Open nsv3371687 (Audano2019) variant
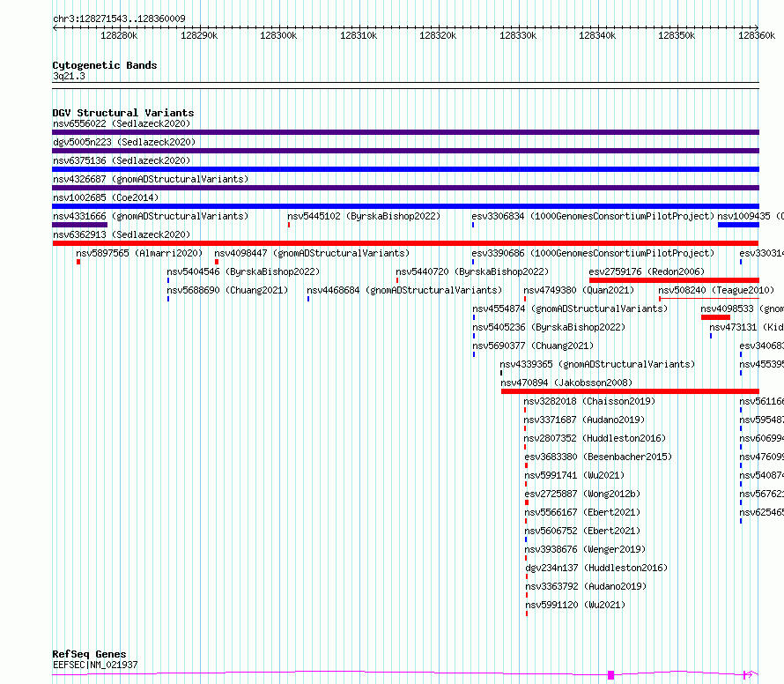The height and width of the screenshot is (684, 784). tap(584, 420)
